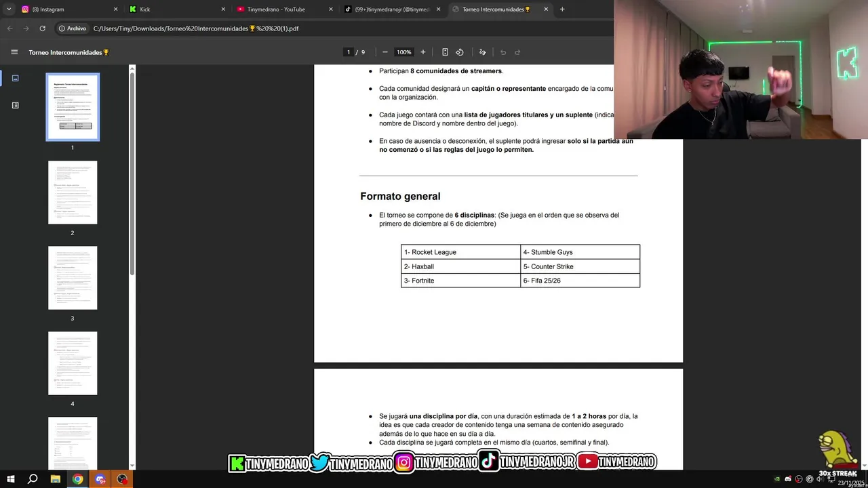
Task: Switch to the Tinymedrano - YouTube tab
Action: click(x=283, y=9)
